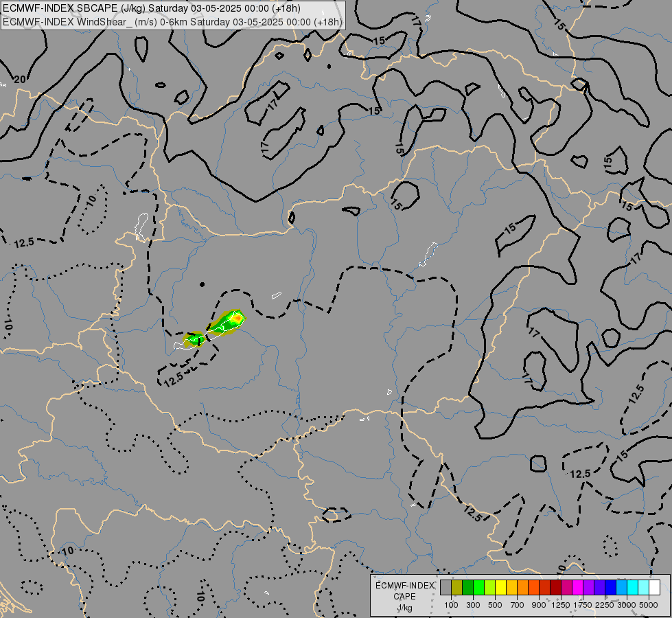Click the WindShear 0-6km title line
This screenshot has height=618, width=672.
(x=172, y=22)
